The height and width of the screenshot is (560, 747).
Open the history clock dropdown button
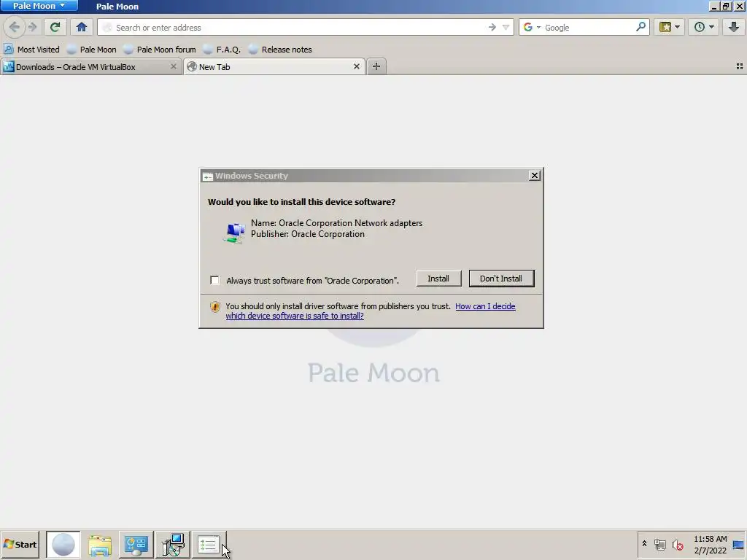pyautogui.click(x=704, y=27)
